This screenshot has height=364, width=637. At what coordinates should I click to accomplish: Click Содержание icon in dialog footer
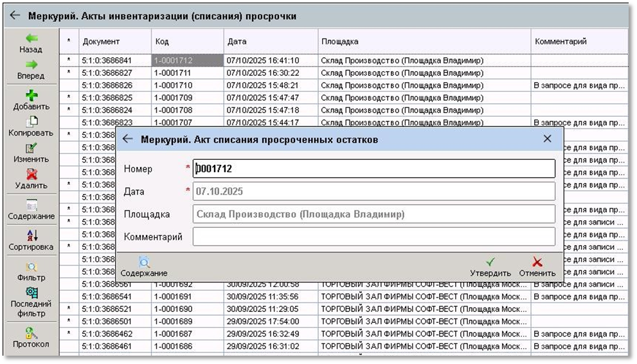click(144, 262)
